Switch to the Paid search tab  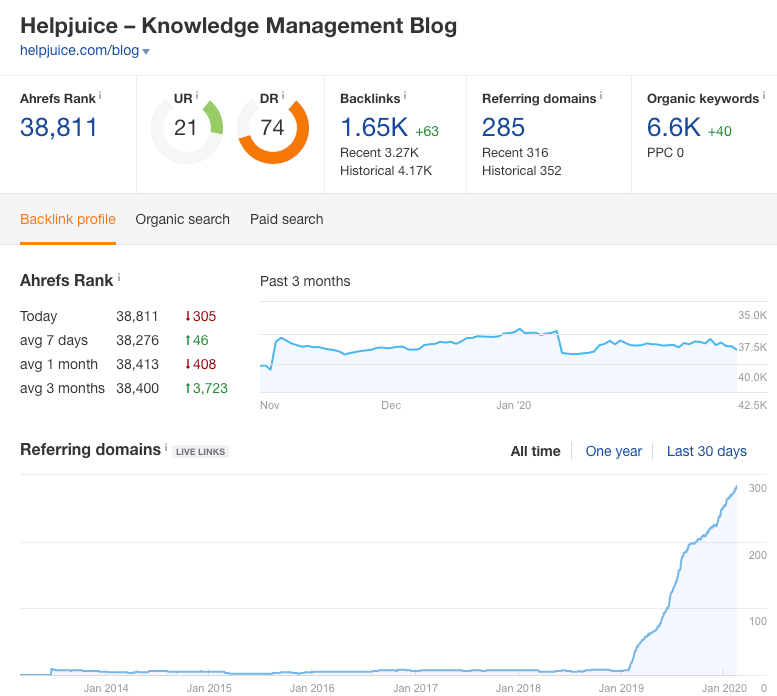click(x=286, y=219)
